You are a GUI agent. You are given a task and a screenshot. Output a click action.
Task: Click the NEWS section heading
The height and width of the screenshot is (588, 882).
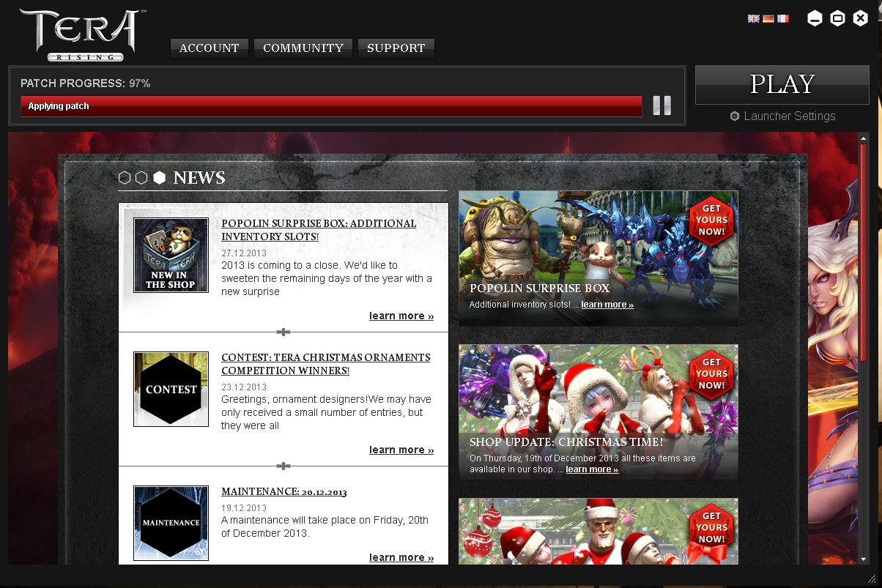[x=199, y=178]
